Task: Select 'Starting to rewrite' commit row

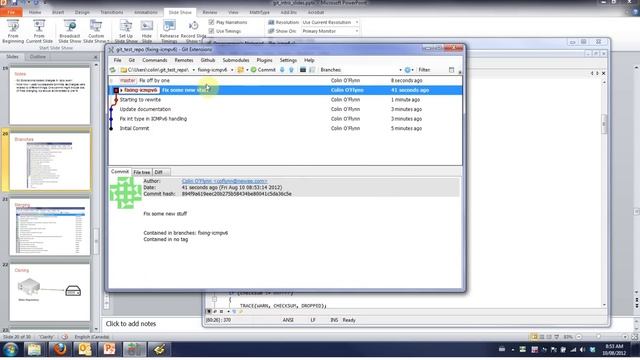Action: [286, 100]
